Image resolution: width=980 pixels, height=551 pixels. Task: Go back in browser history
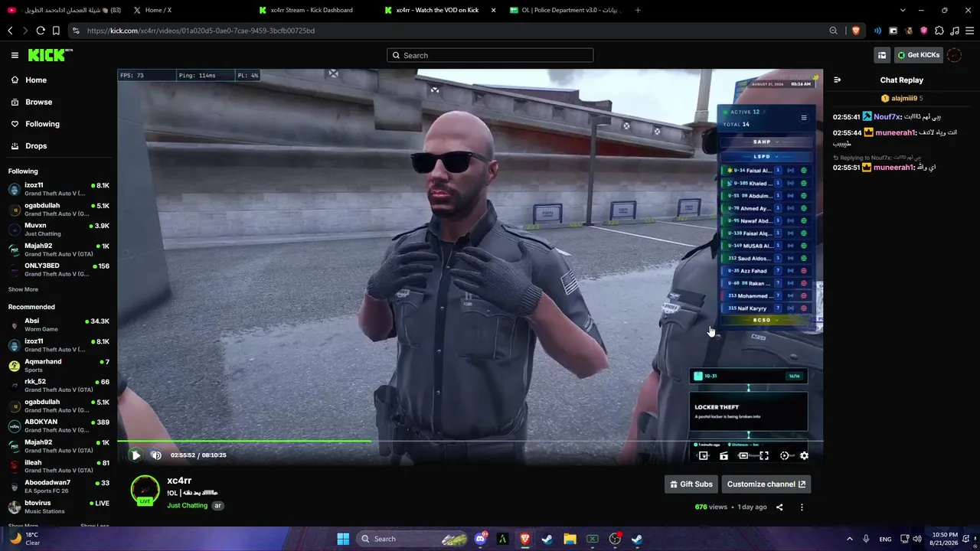[x=10, y=31]
